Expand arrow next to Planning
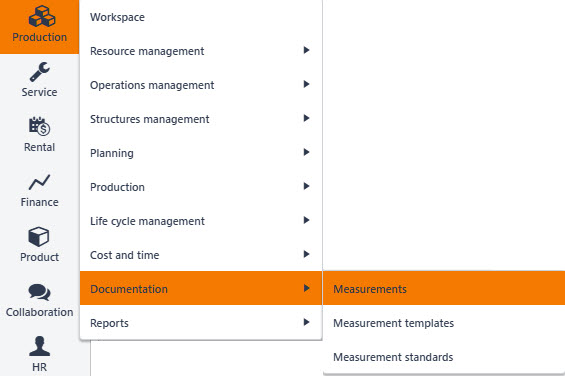Image resolution: width=565 pixels, height=376 pixels. pos(306,152)
